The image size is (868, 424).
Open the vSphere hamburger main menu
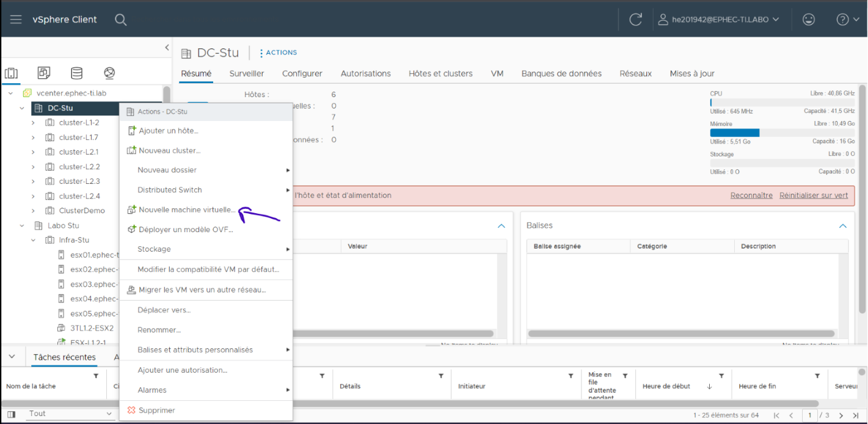pos(16,20)
